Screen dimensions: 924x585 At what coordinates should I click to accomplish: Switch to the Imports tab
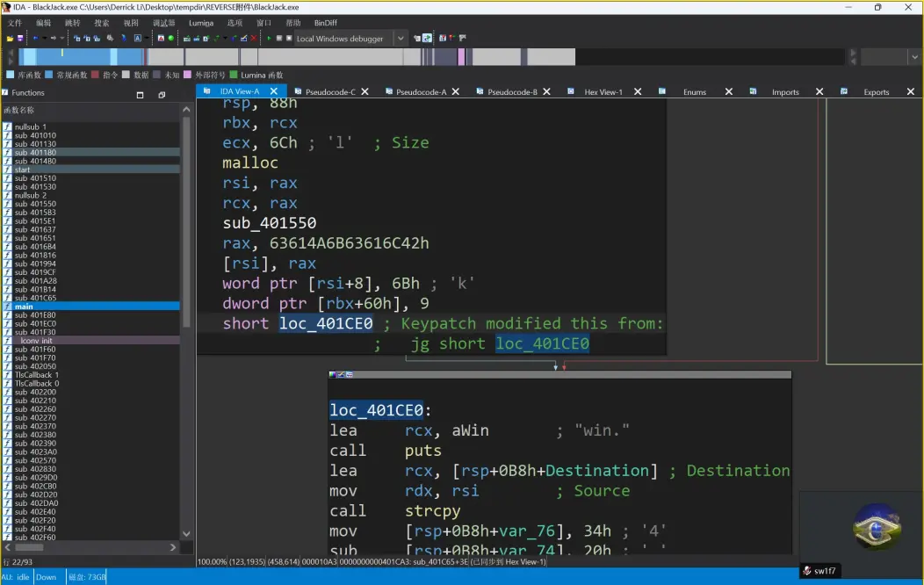785,91
